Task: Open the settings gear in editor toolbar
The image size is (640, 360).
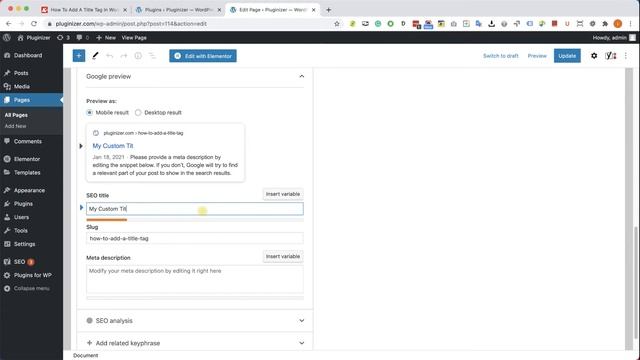Action: pyautogui.click(x=594, y=56)
